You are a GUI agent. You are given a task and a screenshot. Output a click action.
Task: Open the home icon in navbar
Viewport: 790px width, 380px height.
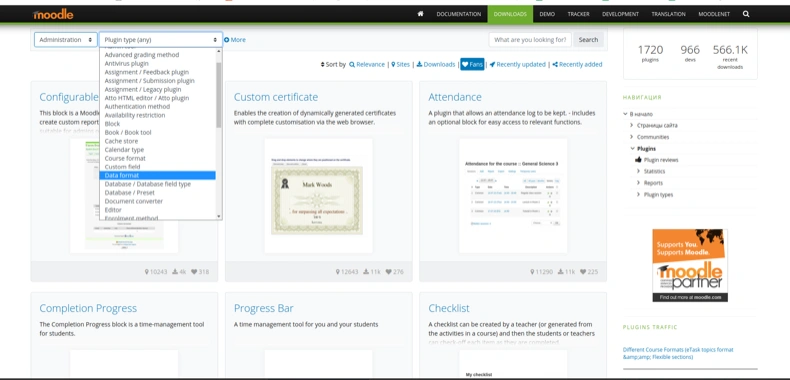[421, 14]
